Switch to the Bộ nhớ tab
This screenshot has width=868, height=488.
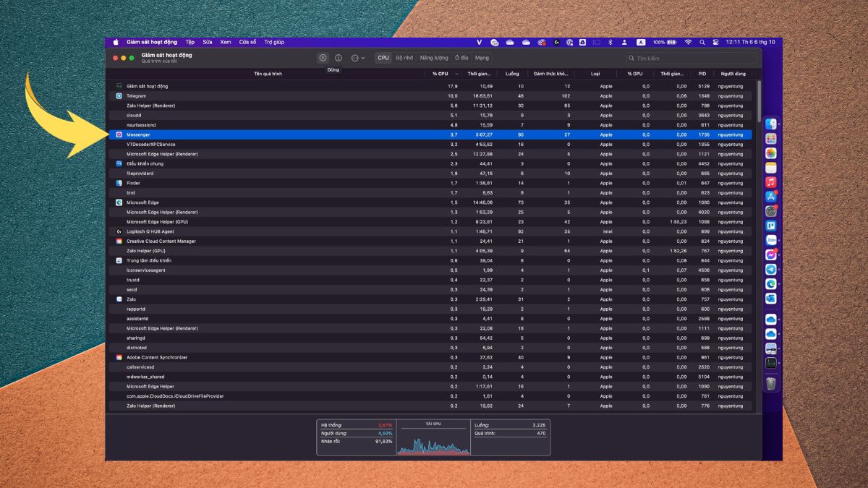(x=404, y=58)
